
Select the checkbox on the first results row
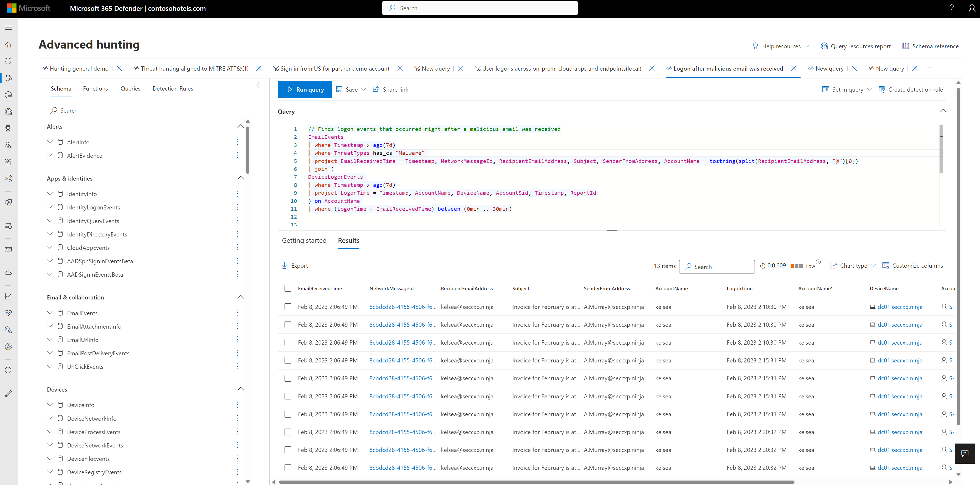(x=288, y=307)
